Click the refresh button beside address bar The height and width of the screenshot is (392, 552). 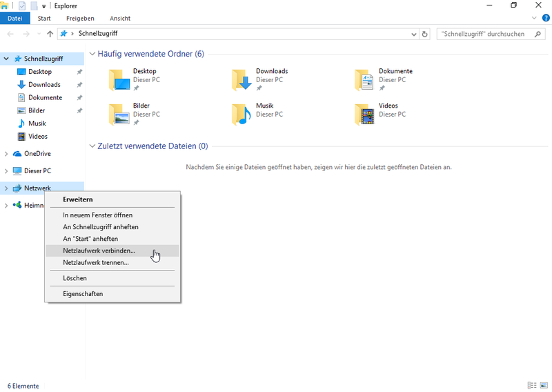pyautogui.click(x=424, y=35)
